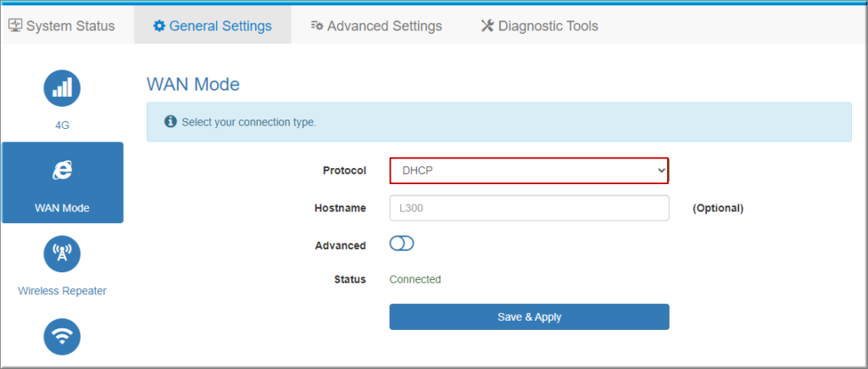Click the info icon in the banner
Viewport: 868px width, 369px height.
point(170,122)
